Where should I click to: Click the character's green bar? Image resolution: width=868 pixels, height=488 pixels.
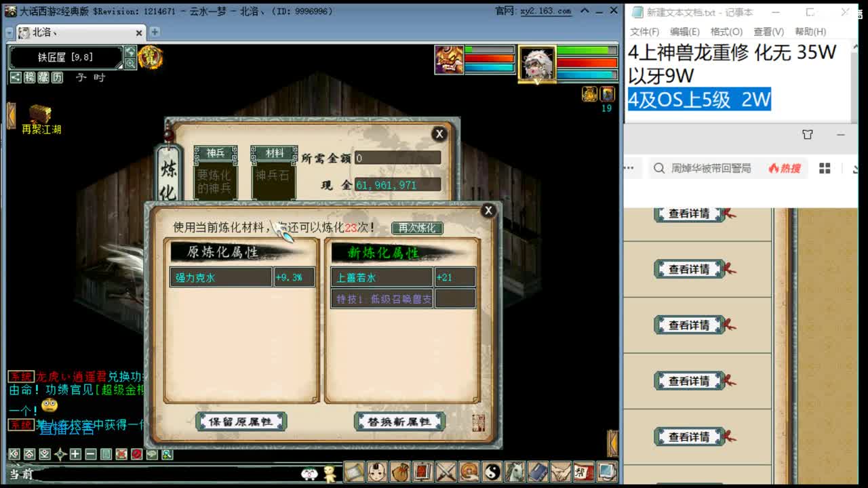click(587, 50)
